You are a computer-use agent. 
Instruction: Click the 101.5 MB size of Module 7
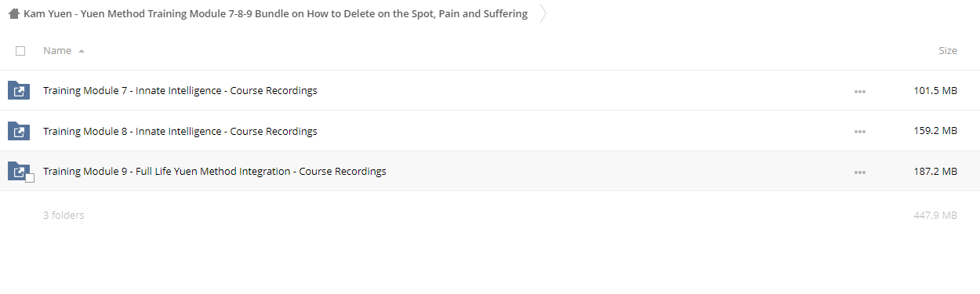click(935, 91)
